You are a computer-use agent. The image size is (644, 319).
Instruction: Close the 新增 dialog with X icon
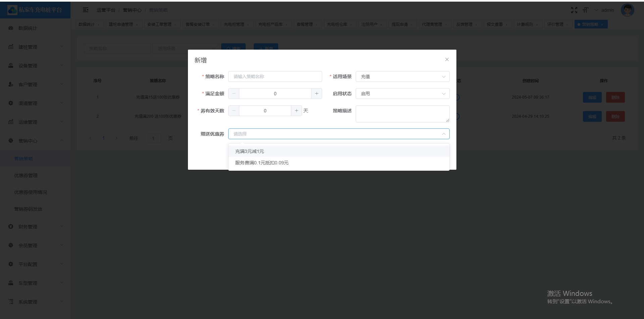447,59
